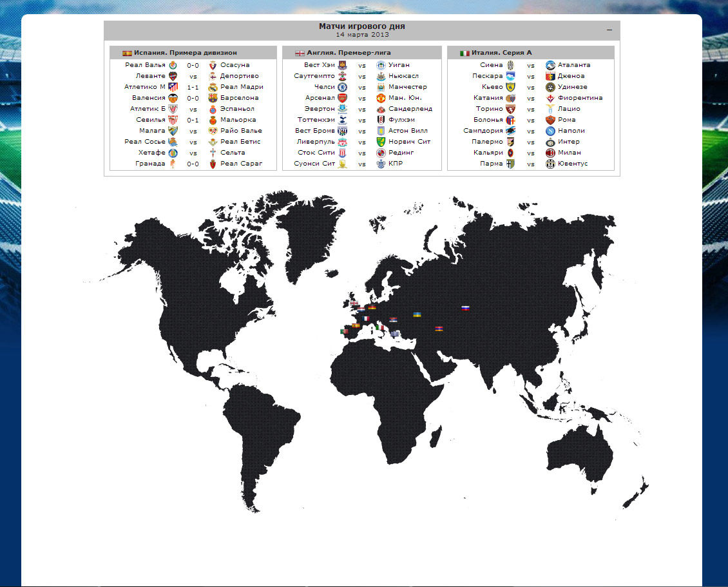This screenshot has width=728, height=587.
Task: Open the Дженоа team link
Action: tap(571, 75)
